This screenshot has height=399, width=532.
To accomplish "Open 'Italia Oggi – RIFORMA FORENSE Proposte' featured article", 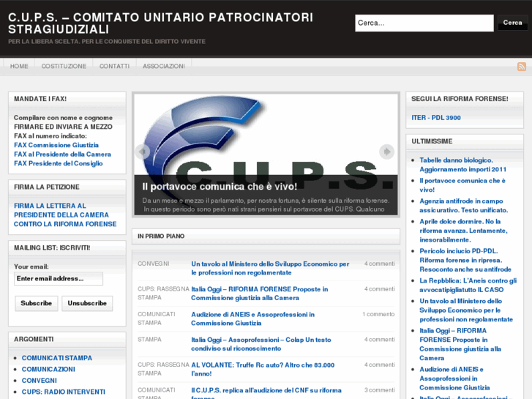I will tap(260, 294).
